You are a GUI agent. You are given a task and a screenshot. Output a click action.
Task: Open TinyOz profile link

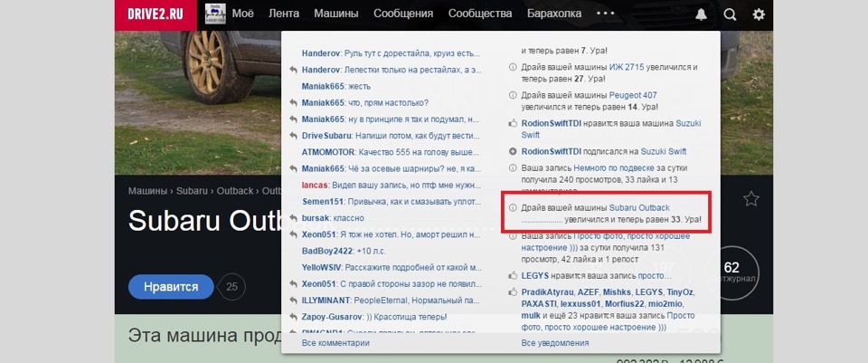[x=680, y=291]
